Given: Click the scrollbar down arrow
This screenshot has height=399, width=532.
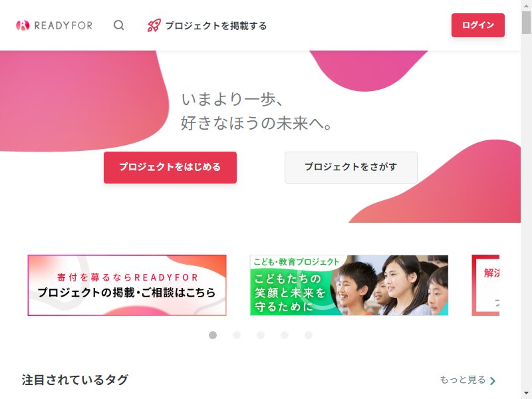Looking at the screenshot, I should (526, 394).
